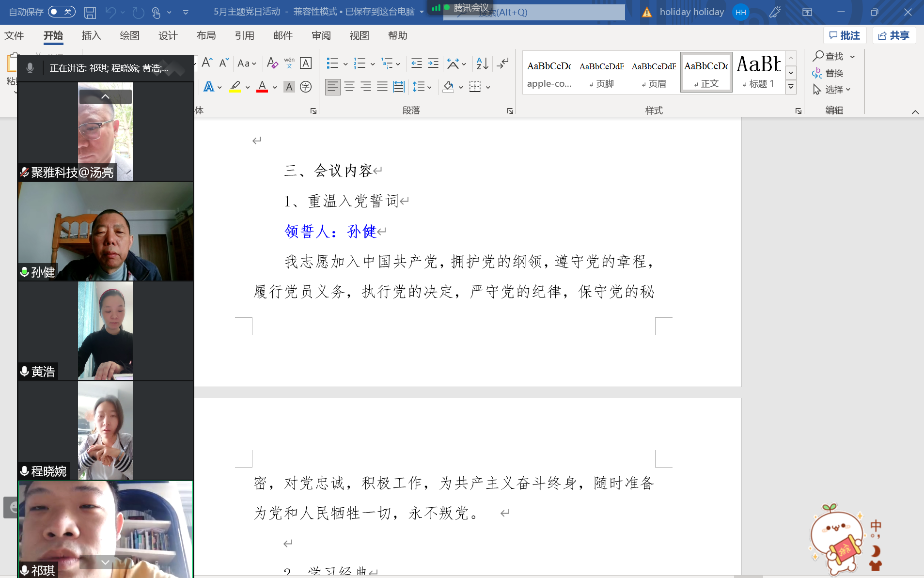924x578 pixels.
Task: Apply red font color
Action: tap(262, 87)
